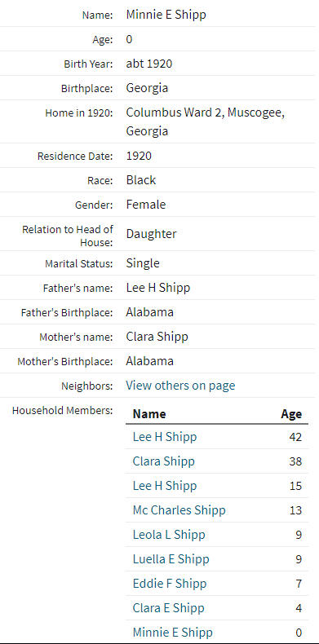Open Eddie F Shipp's record link
The height and width of the screenshot is (644, 319).
pyautogui.click(x=170, y=584)
